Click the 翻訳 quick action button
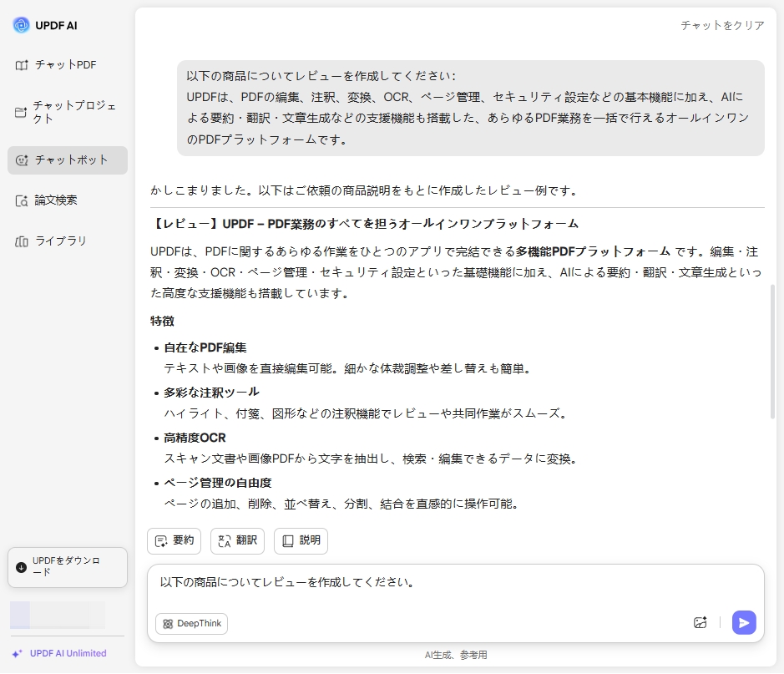The width and height of the screenshot is (784, 674). click(237, 540)
